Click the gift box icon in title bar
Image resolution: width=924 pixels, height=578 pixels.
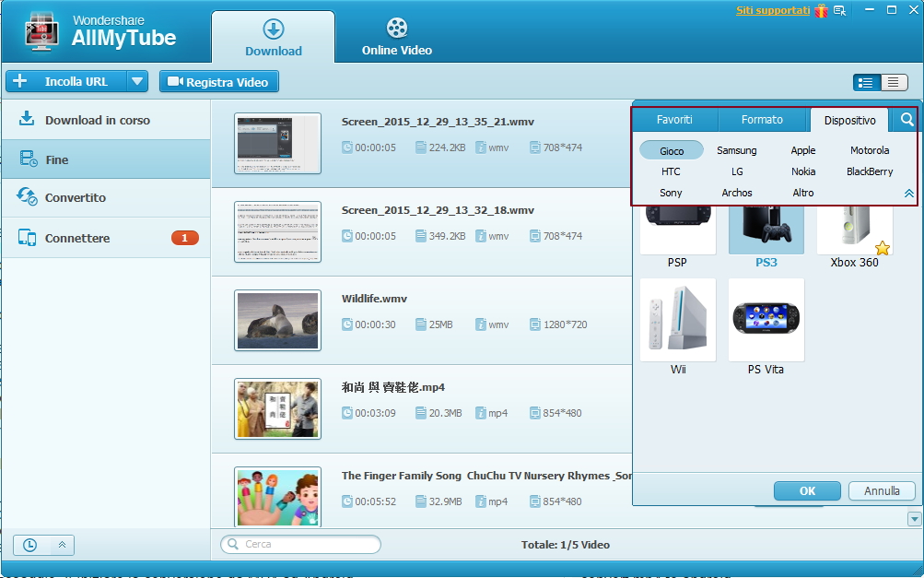(x=821, y=11)
